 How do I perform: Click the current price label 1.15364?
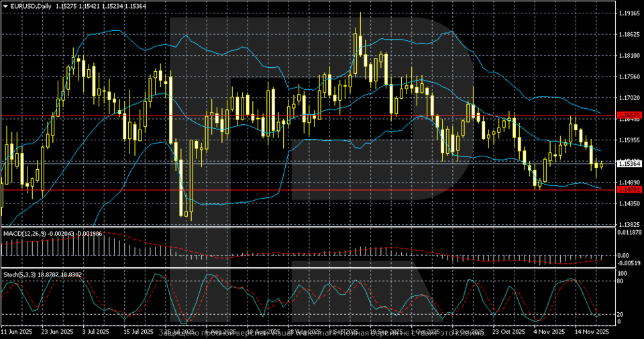pos(629,164)
